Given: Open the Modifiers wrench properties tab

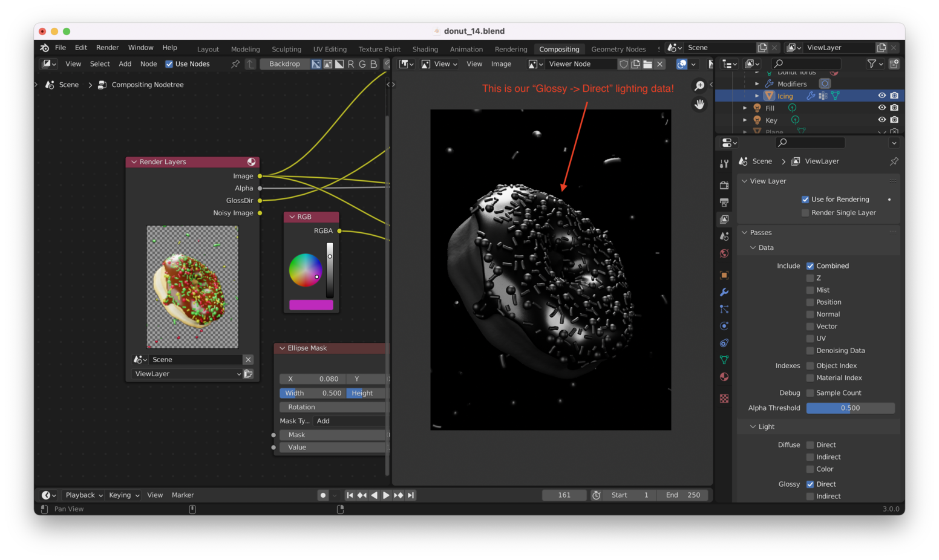Looking at the screenshot, I should (x=724, y=292).
